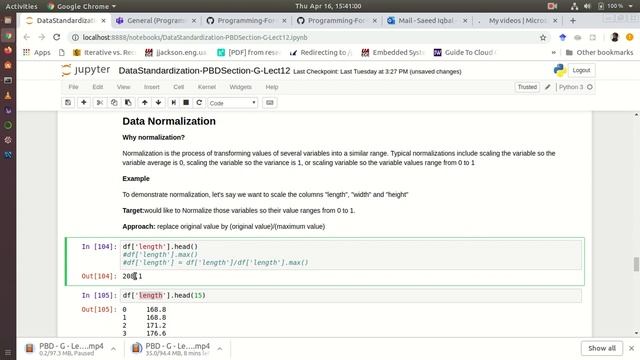Cut selected cells with scissors icon

tap(99, 103)
